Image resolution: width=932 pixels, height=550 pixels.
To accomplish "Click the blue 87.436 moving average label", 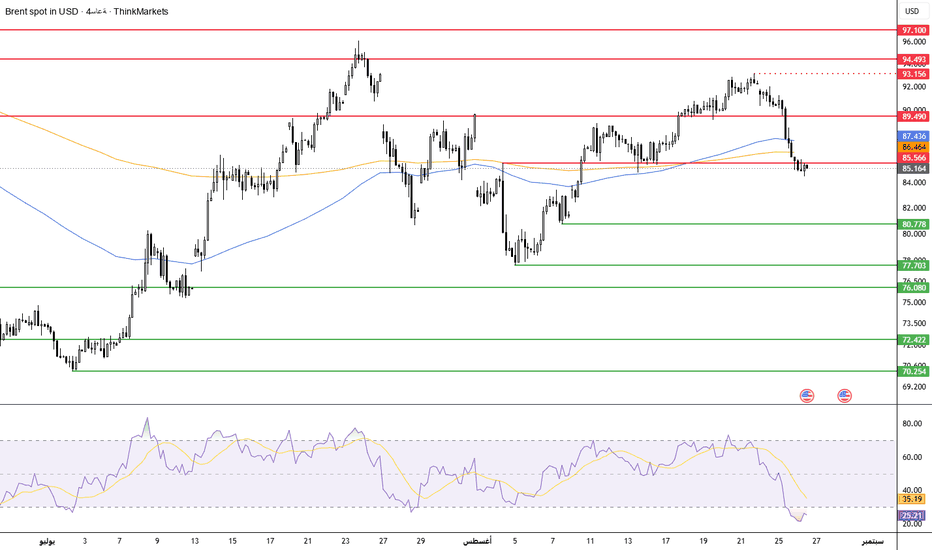I will (914, 136).
